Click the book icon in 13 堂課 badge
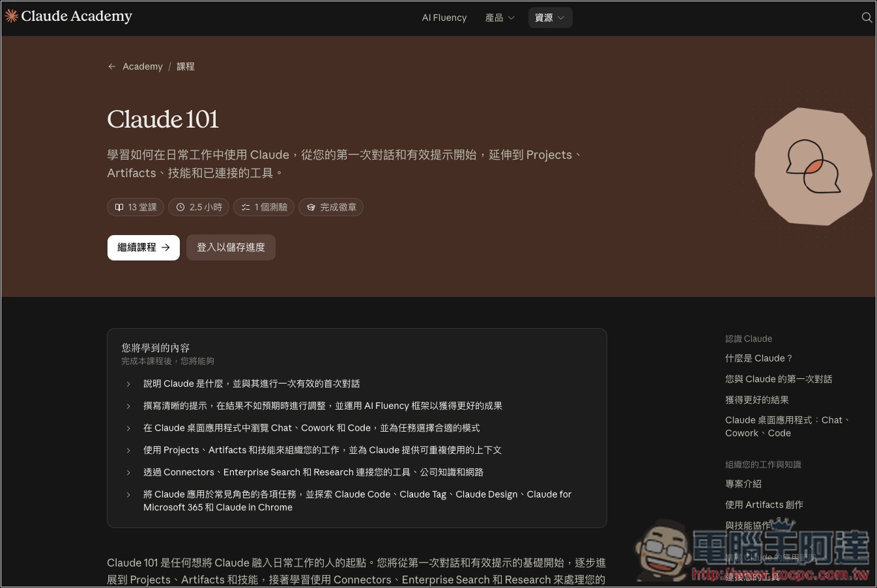Screen dimensions: 877x588 click(x=119, y=207)
